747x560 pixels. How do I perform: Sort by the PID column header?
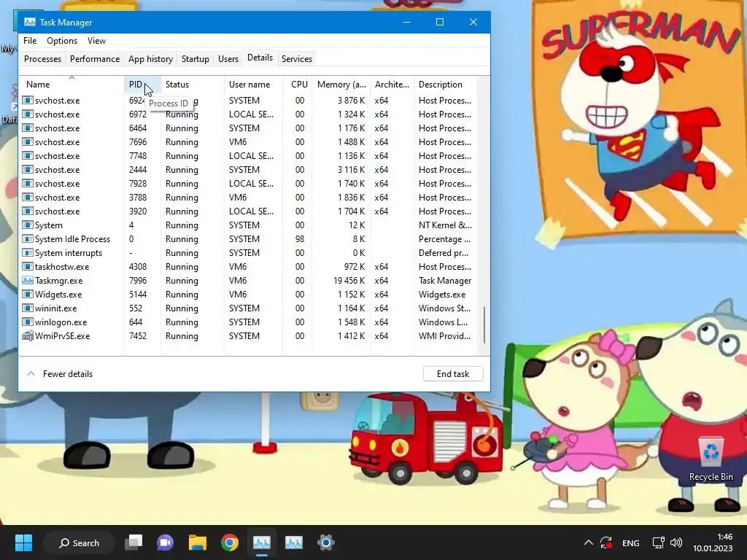[x=142, y=85]
